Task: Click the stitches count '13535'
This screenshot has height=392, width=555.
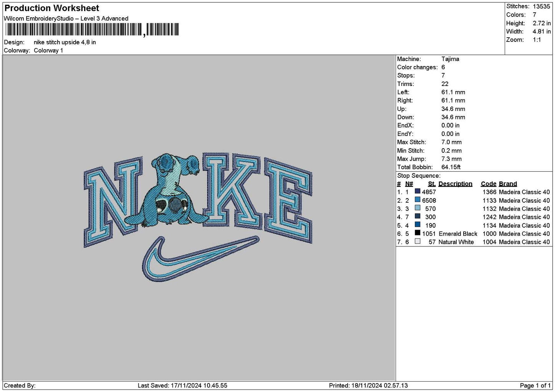Action: pos(541,7)
